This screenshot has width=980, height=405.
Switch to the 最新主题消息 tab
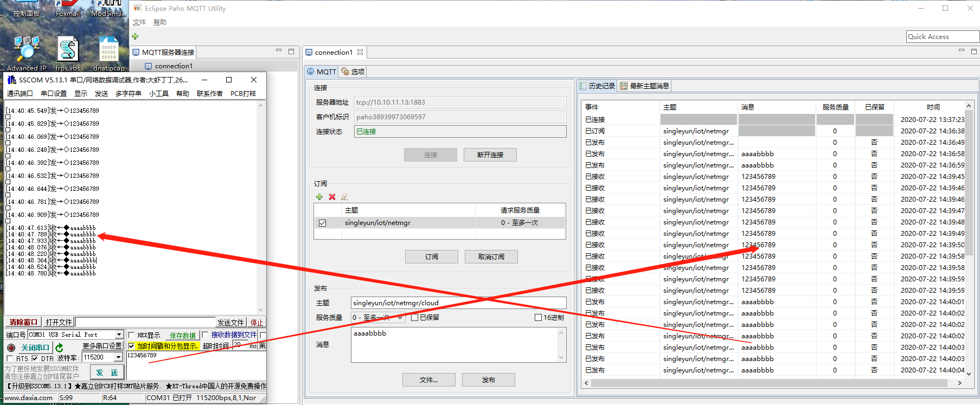click(x=645, y=86)
